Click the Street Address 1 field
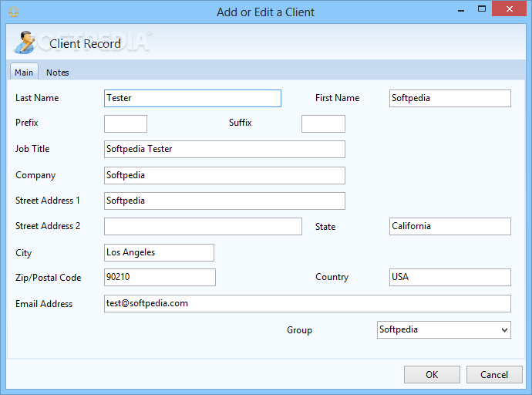Viewport: 532px width, 395px height. pos(224,201)
